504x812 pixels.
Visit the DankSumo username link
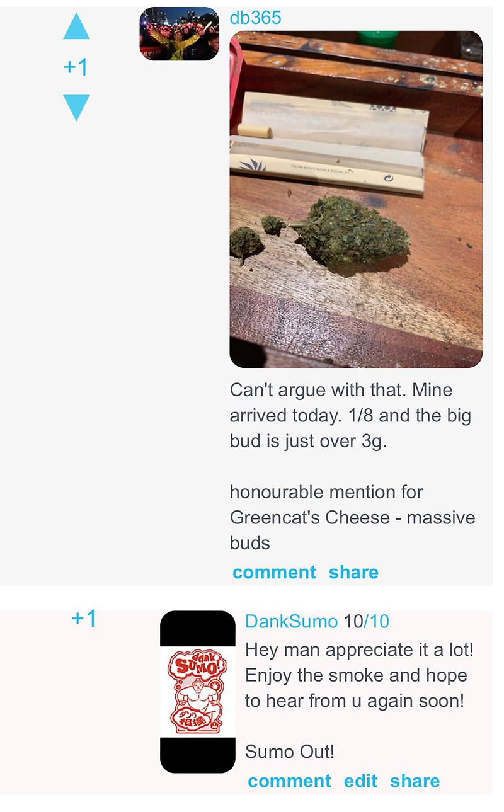[x=291, y=622]
